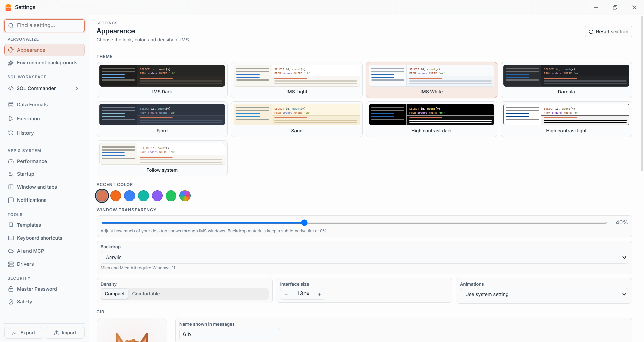Click the Notifications message icon
This screenshot has width=644, height=342.
pos(11,200)
